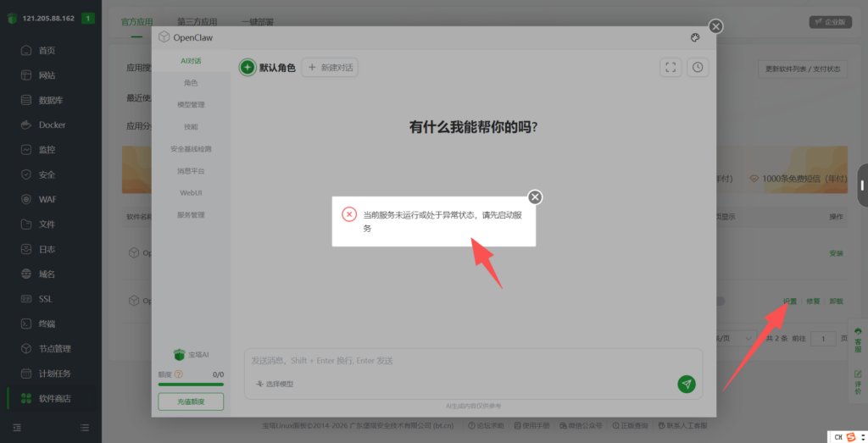The height and width of the screenshot is (443, 868).
Task: Open the 使用手册 user manual link
Action: point(531,425)
